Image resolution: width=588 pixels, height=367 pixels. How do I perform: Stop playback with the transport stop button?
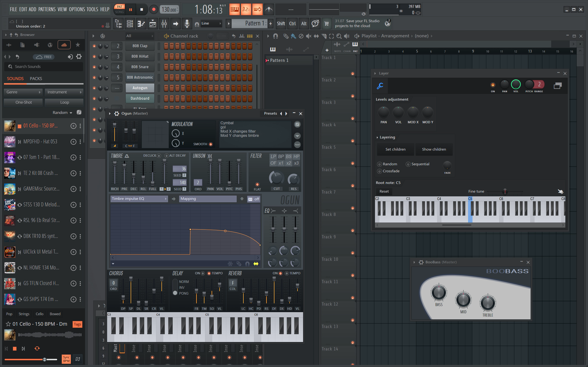point(142,10)
